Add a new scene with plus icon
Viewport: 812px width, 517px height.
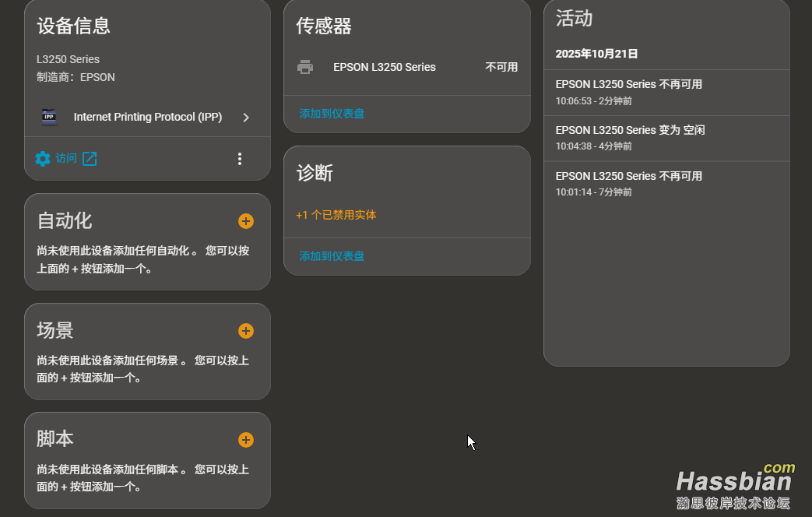245,331
